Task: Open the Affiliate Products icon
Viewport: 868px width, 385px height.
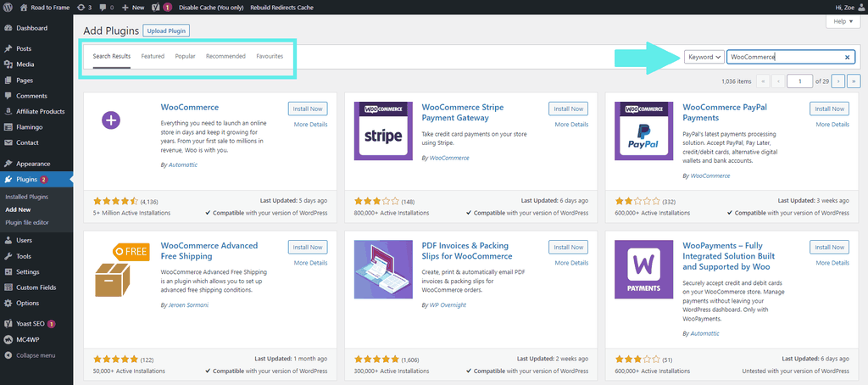Action: point(8,111)
